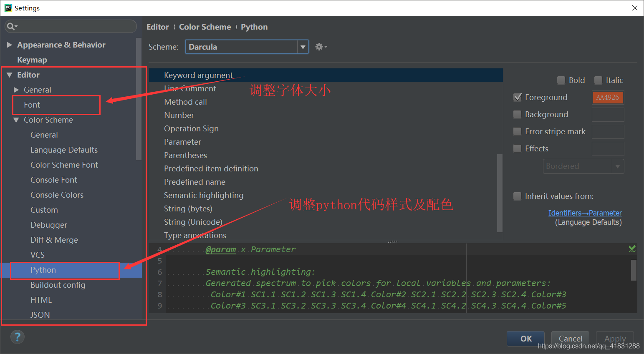Open the Scheme dropdown showing Darcula
This screenshot has height=354, width=644.
coord(247,47)
